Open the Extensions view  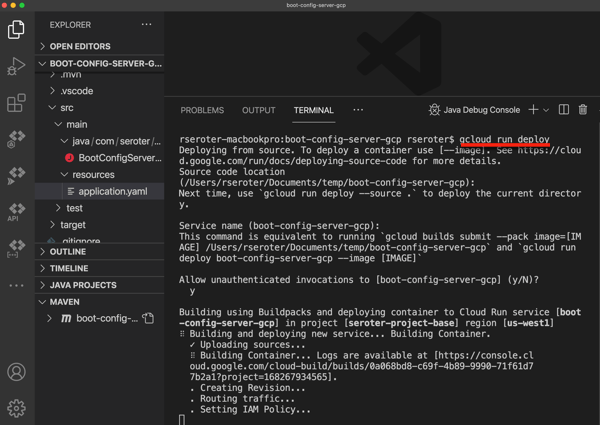16,103
